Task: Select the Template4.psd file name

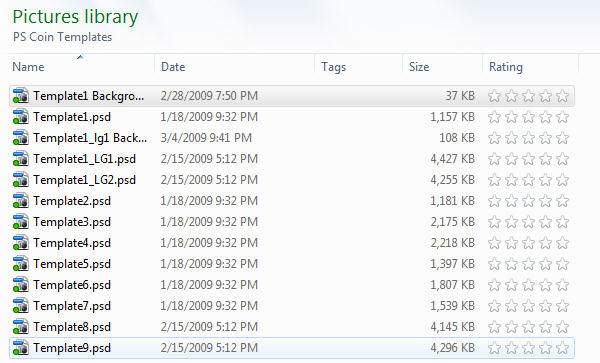Action: point(72,243)
